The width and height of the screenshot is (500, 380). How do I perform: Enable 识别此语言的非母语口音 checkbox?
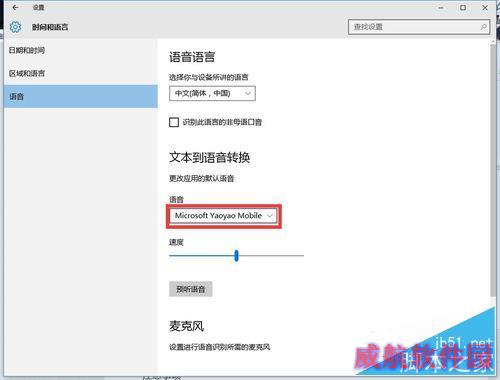click(x=174, y=122)
